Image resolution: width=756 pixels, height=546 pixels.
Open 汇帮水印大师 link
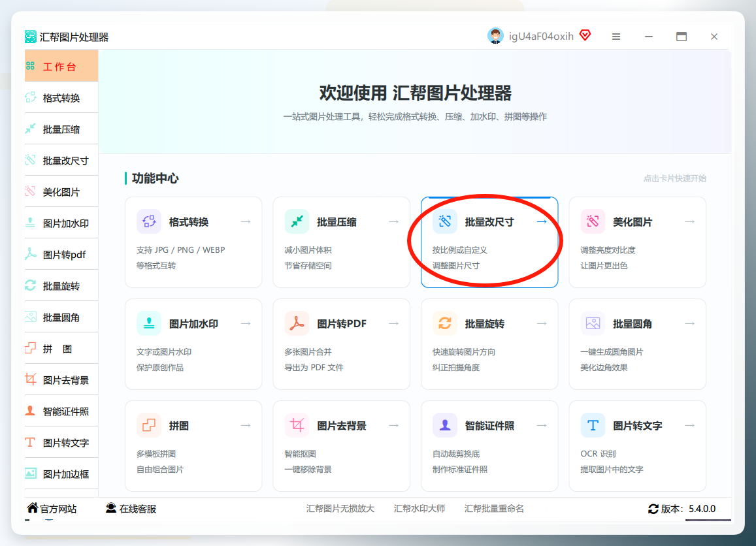tap(419, 508)
